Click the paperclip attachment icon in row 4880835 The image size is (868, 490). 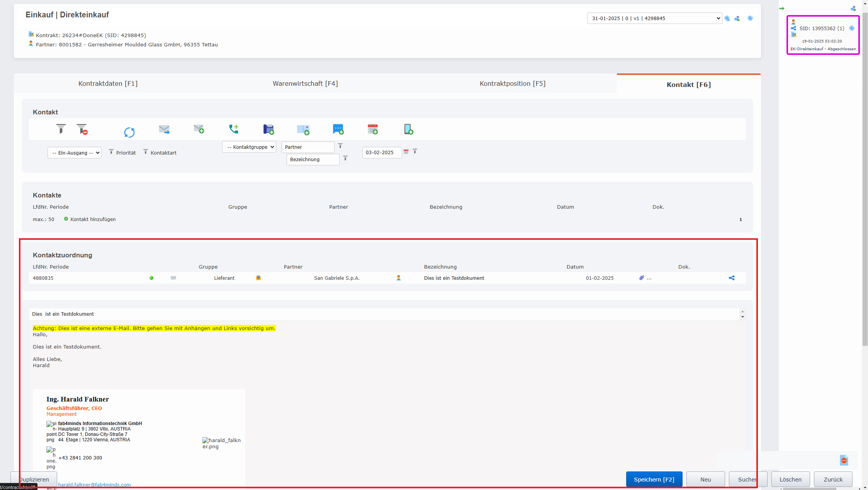click(x=642, y=278)
